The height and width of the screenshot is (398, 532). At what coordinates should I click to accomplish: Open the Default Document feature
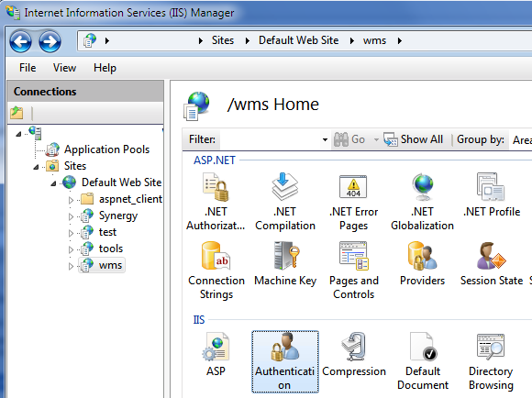point(423,361)
